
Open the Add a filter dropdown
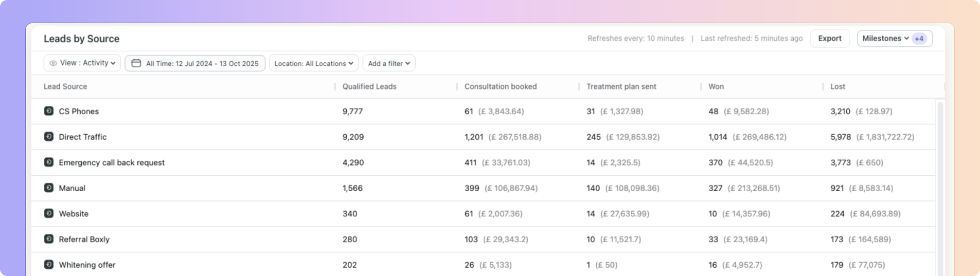389,63
